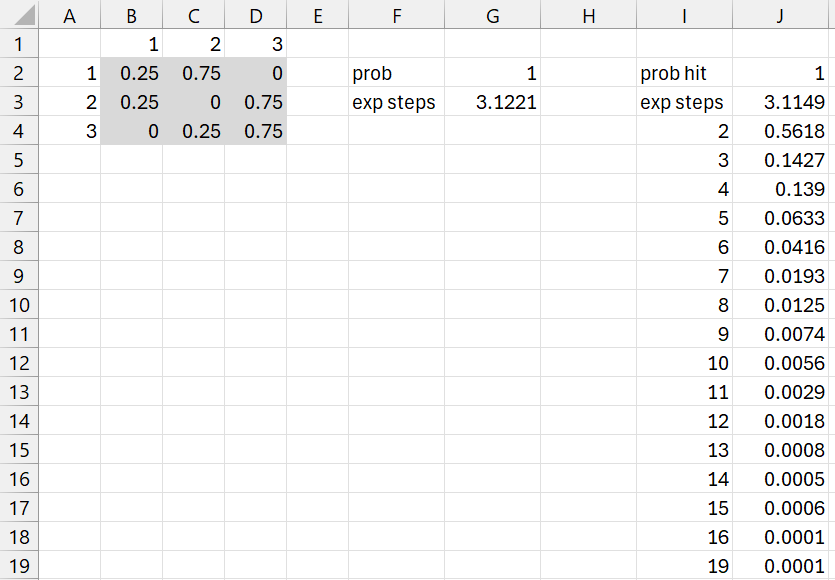Click cell I4 containing 2
This screenshot has width=835, height=580.
(x=684, y=130)
